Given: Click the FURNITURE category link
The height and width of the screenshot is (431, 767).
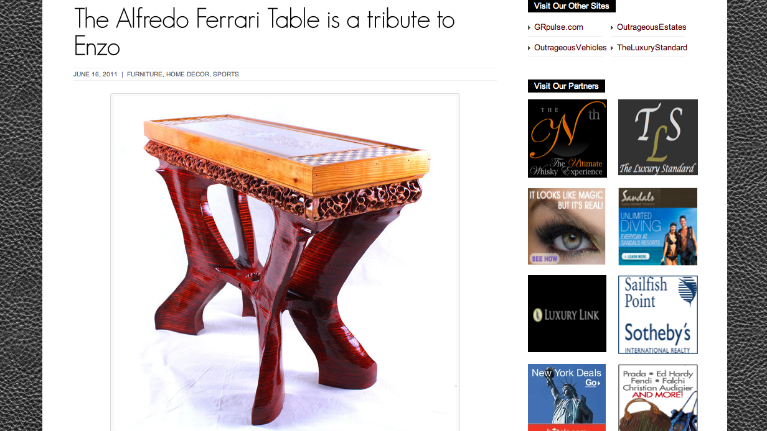Looking at the screenshot, I should pos(144,74).
